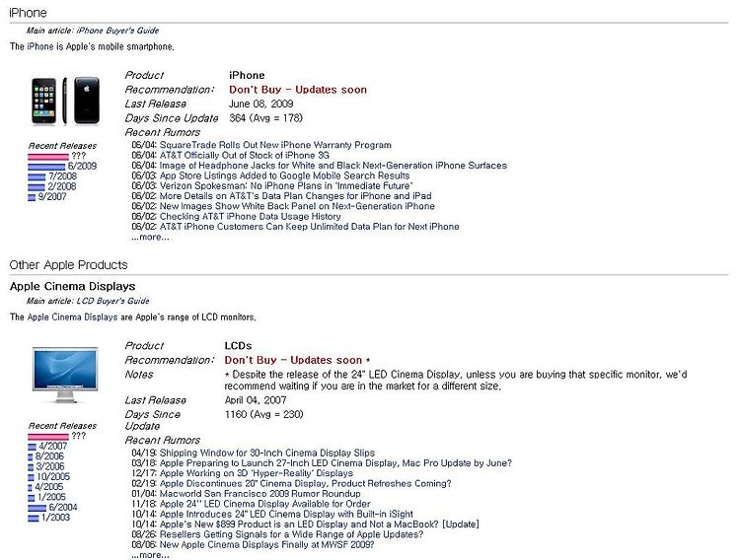Click the Apple Cinema Displays link in description
740x560 pixels.
coord(72,317)
